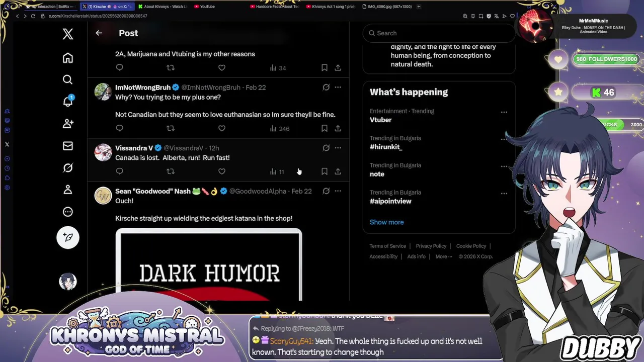Open Profile icon in sidebar

pos(68,190)
